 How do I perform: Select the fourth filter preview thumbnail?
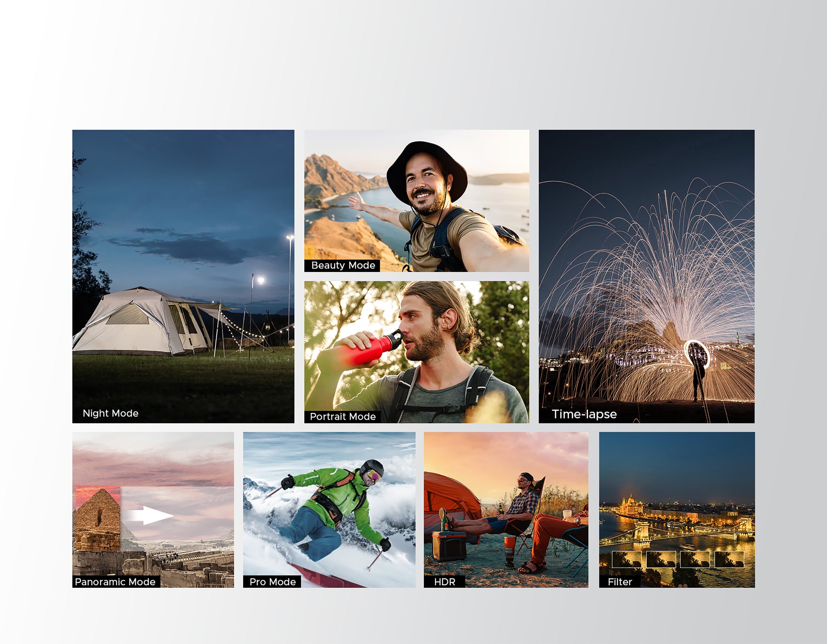pos(729,560)
